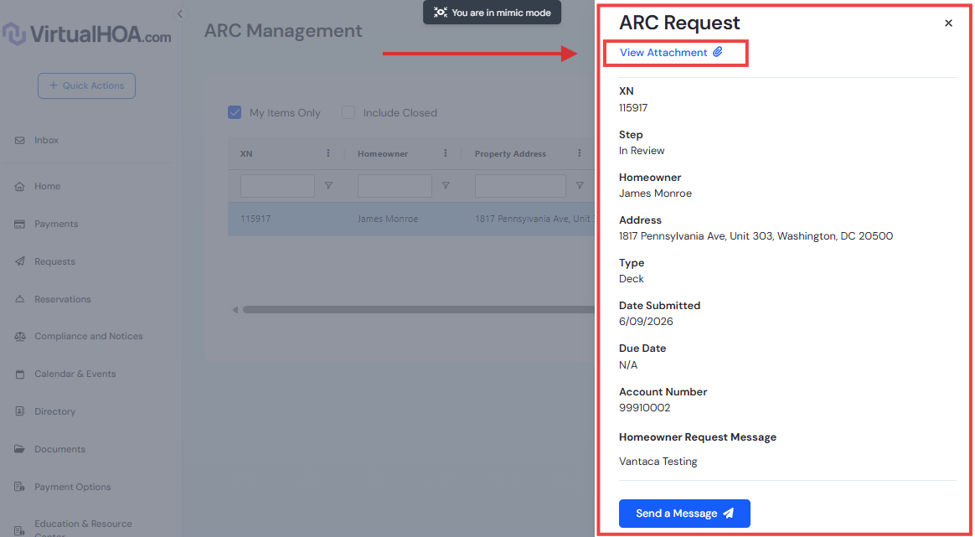The height and width of the screenshot is (537, 975).
Task: Sort by Property Address column header
Action: tap(511, 154)
